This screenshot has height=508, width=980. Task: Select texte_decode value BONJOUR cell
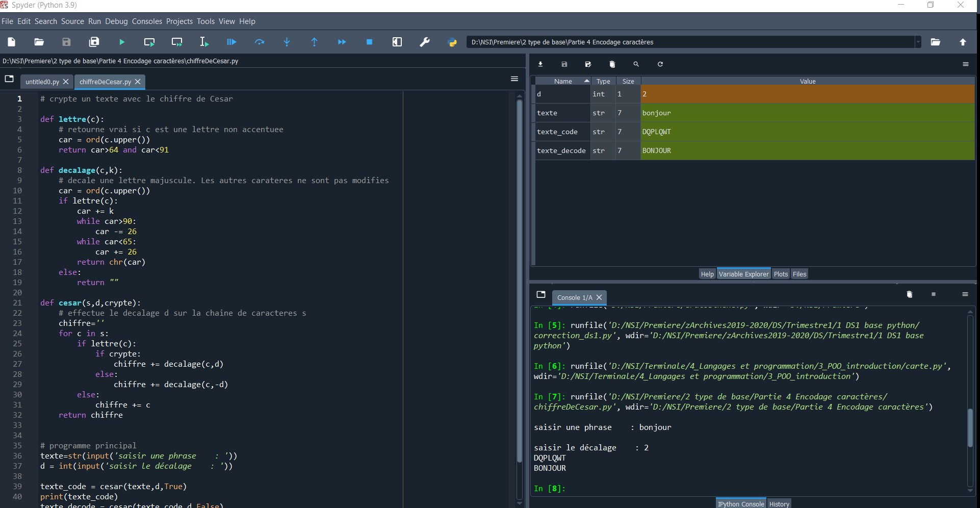coord(808,150)
